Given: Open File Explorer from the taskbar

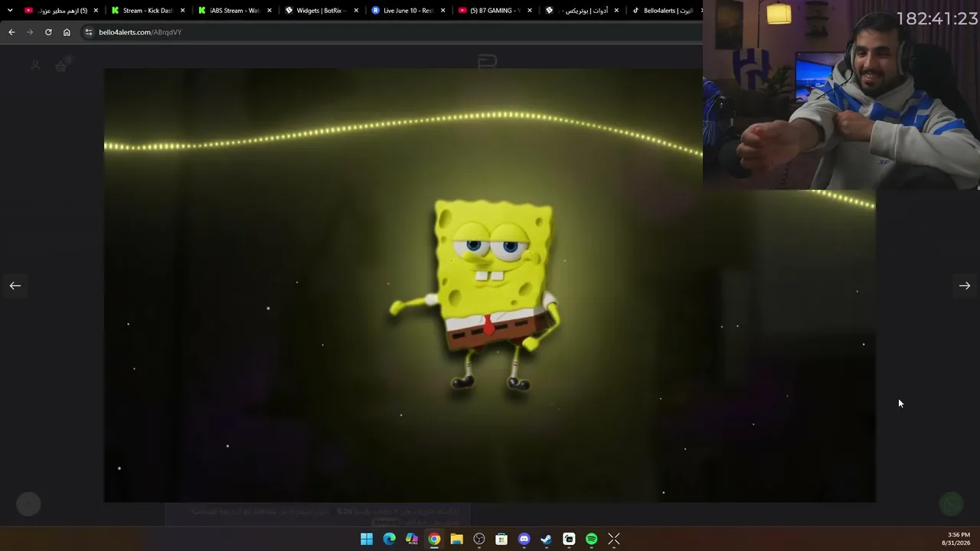Looking at the screenshot, I should (x=456, y=540).
